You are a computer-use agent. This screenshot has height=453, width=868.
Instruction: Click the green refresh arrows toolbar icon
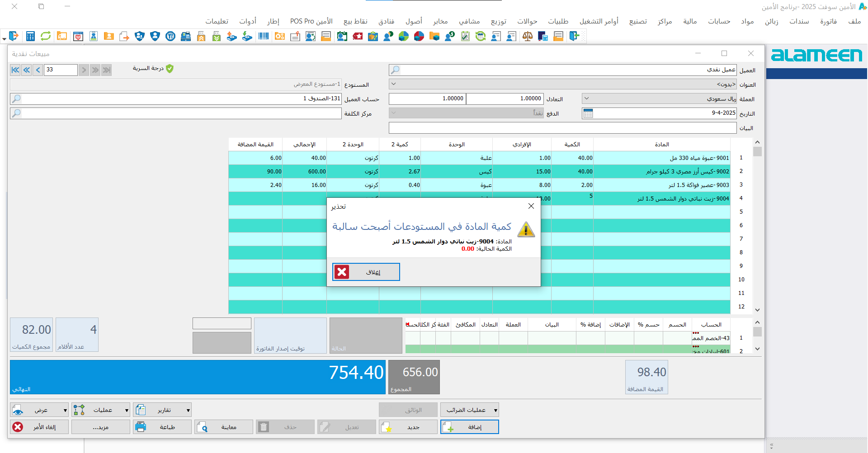46,36
